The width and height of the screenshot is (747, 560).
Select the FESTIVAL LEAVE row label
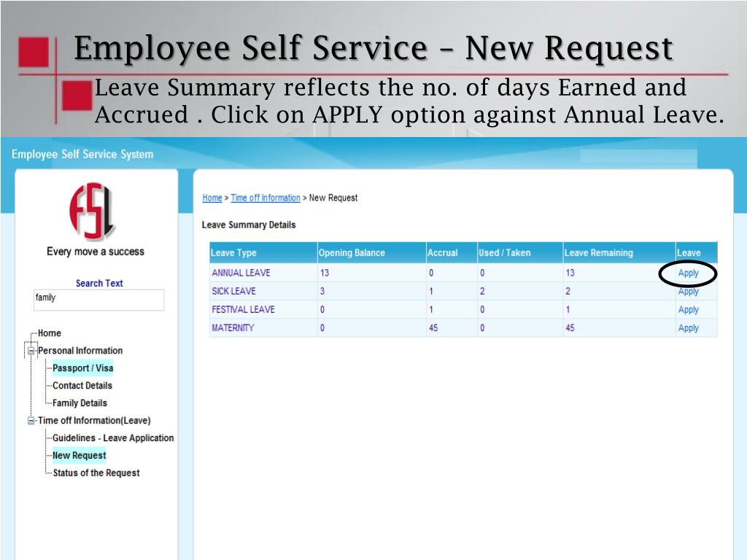(243, 309)
